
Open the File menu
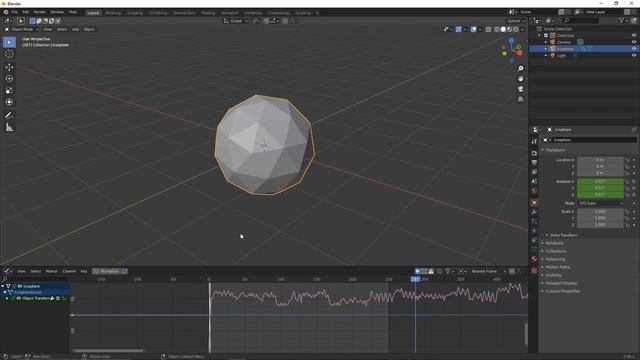click(15, 12)
